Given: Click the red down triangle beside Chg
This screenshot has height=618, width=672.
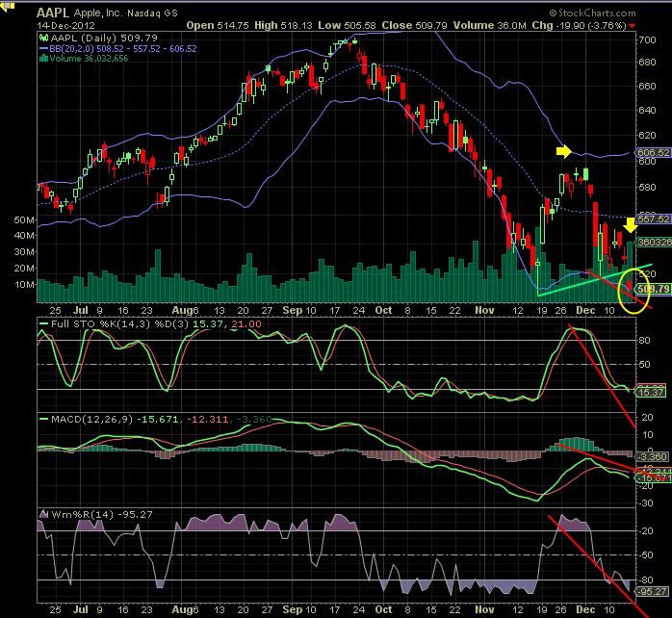Looking at the screenshot, I should pos(633,26).
